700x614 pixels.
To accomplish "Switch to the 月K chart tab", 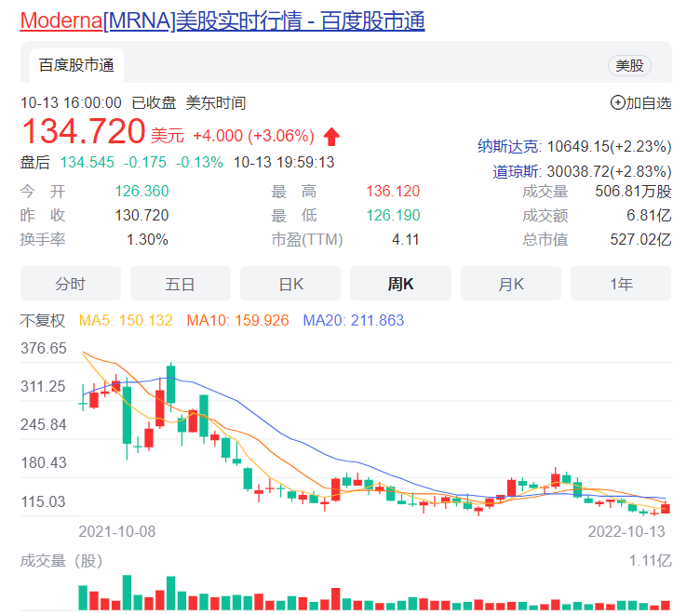I will [x=511, y=284].
